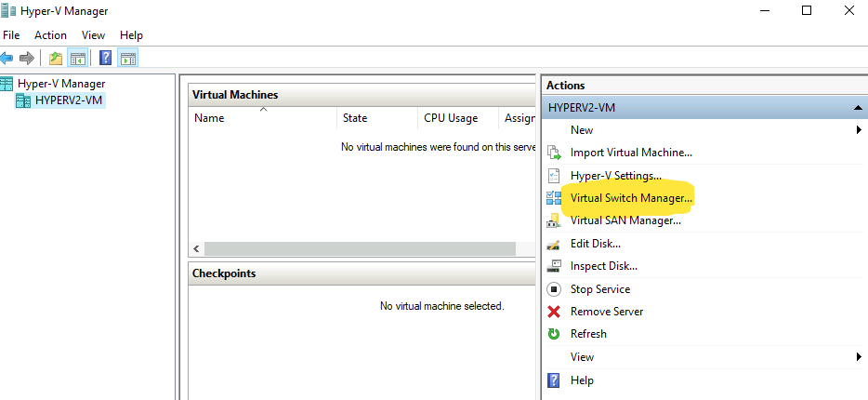The height and width of the screenshot is (400, 868).
Task: Collapse the HYPERV2-VM actions section
Action: click(858, 108)
